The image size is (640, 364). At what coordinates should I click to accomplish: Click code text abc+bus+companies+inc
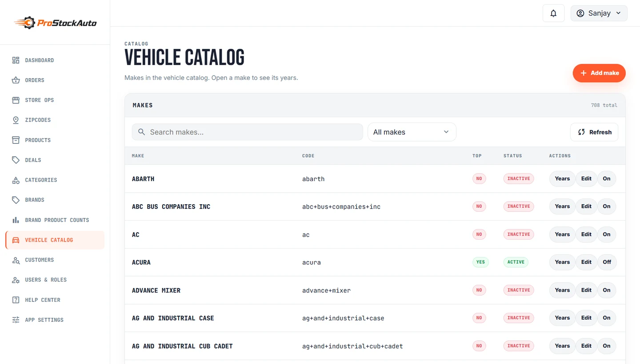(x=341, y=207)
